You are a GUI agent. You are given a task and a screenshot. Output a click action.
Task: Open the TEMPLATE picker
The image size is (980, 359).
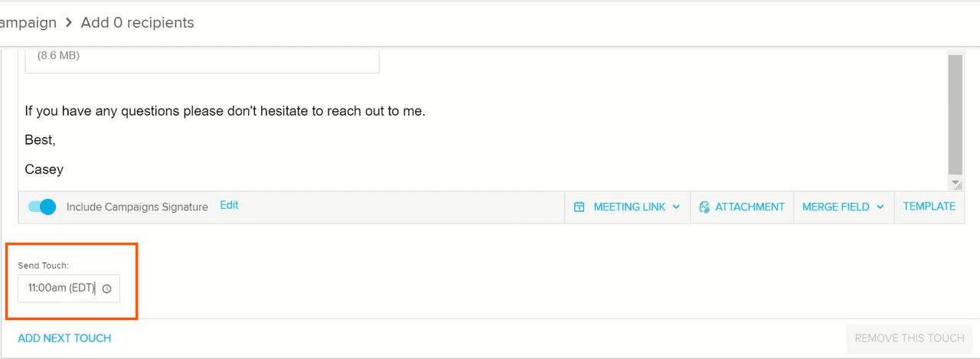click(929, 206)
